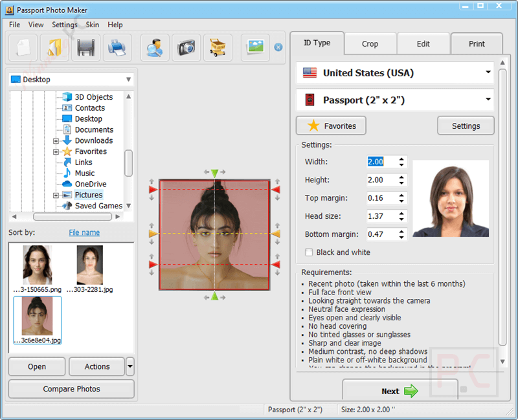Click the left yellow eye-line marker
Image resolution: width=518 pixels, height=420 pixels.
[153, 234]
